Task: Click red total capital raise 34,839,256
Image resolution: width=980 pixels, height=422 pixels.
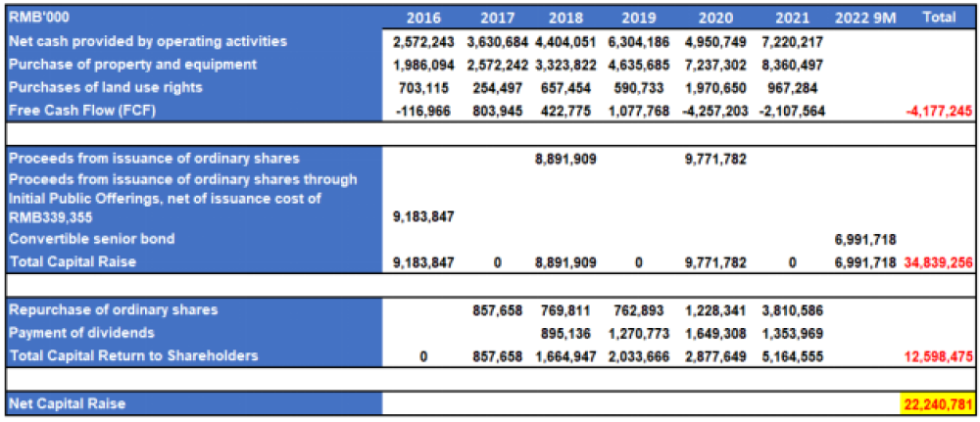Action: (939, 262)
